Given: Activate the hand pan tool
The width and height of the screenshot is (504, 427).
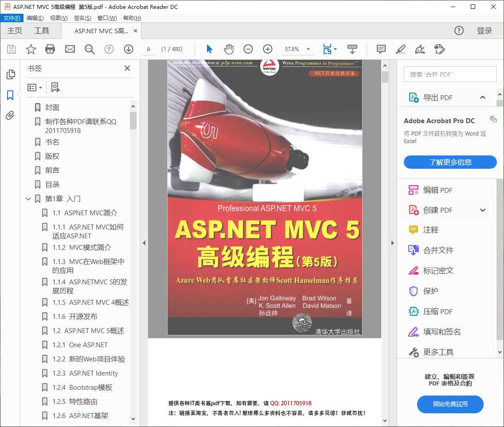Looking at the screenshot, I should click(229, 49).
